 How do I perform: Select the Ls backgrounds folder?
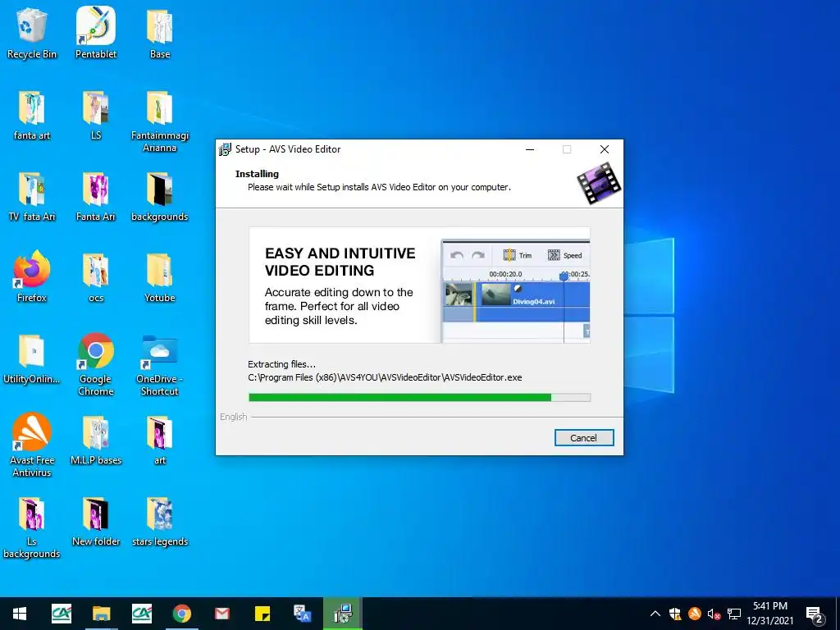(32, 527)
